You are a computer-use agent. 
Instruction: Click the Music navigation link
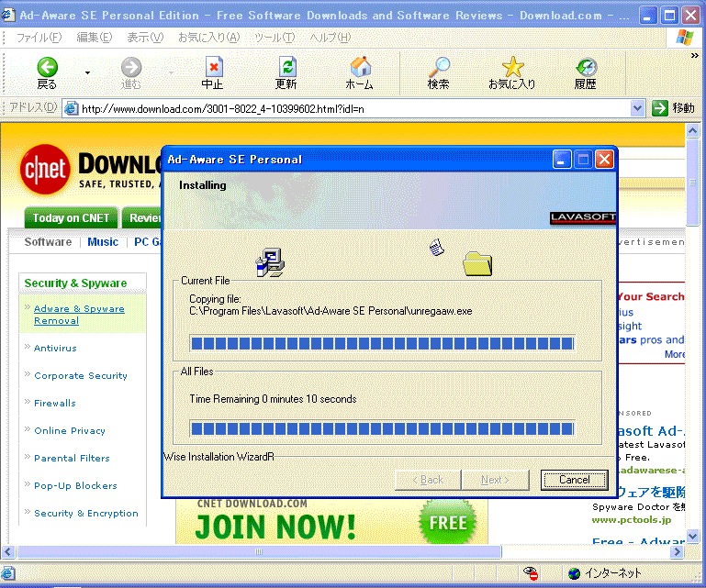[x=103, y=242]
